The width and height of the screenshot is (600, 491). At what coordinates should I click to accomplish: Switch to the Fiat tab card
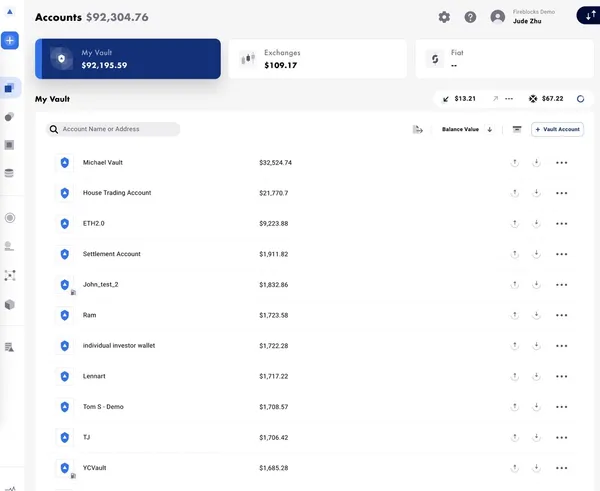tap(503, 59)
